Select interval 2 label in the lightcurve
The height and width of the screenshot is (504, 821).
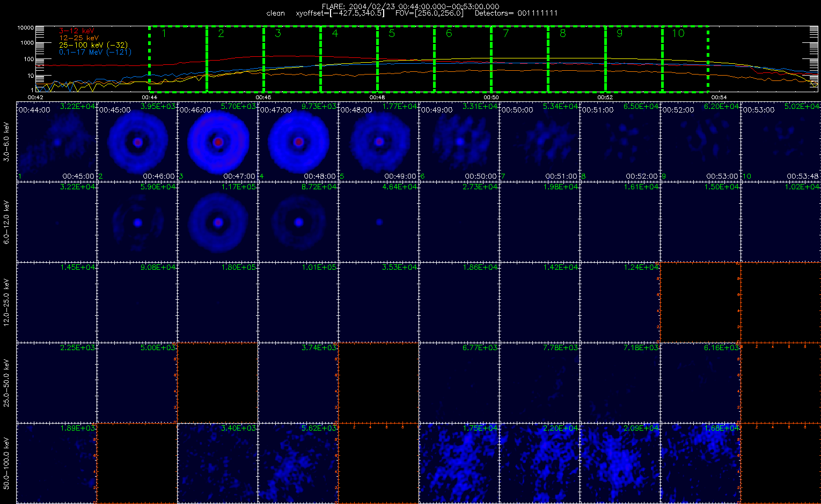[221, 33]
